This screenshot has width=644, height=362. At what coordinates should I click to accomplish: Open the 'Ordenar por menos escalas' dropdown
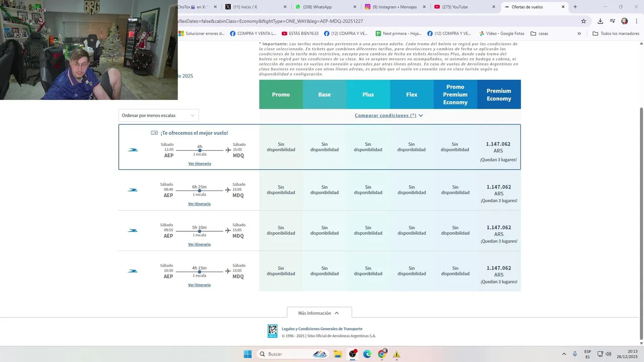click(x=158, y=116)
